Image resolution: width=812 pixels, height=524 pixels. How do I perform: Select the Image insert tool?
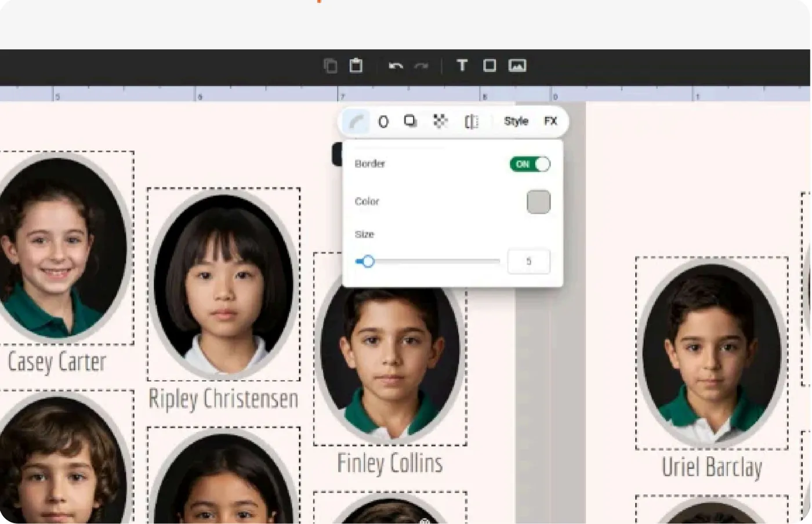(517, 65)
